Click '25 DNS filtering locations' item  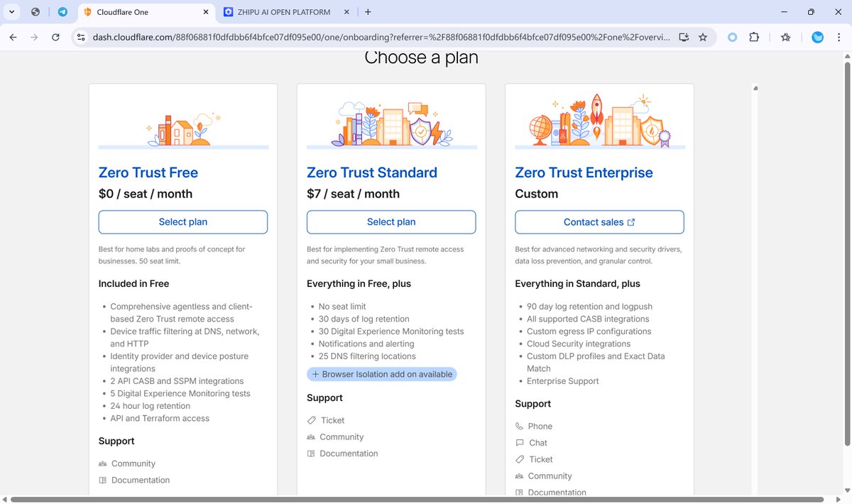point(367,356)
